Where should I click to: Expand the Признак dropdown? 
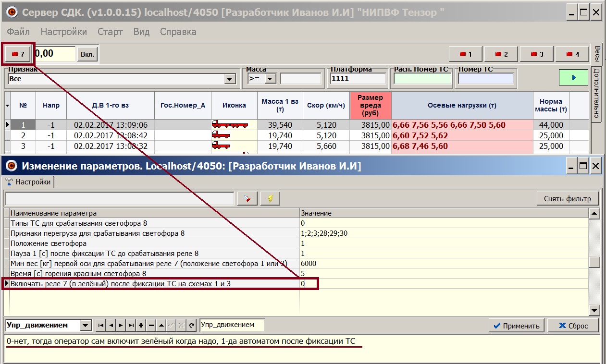230,79
